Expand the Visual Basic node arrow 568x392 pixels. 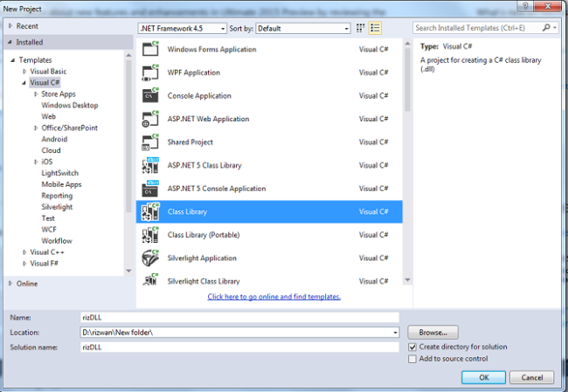click(x=24, y=72)
